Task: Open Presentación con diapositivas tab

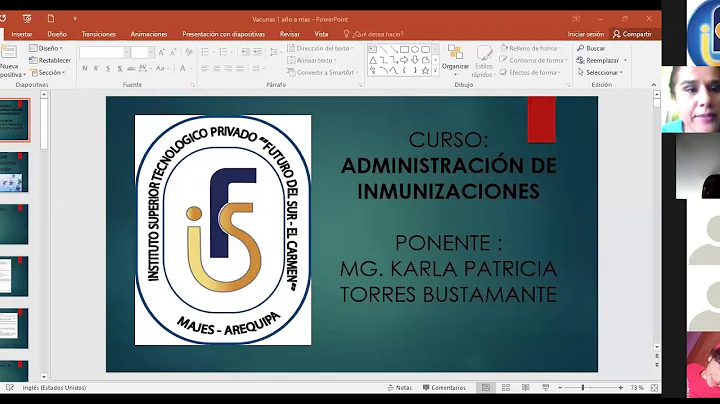Action: (x=224, y=34)
